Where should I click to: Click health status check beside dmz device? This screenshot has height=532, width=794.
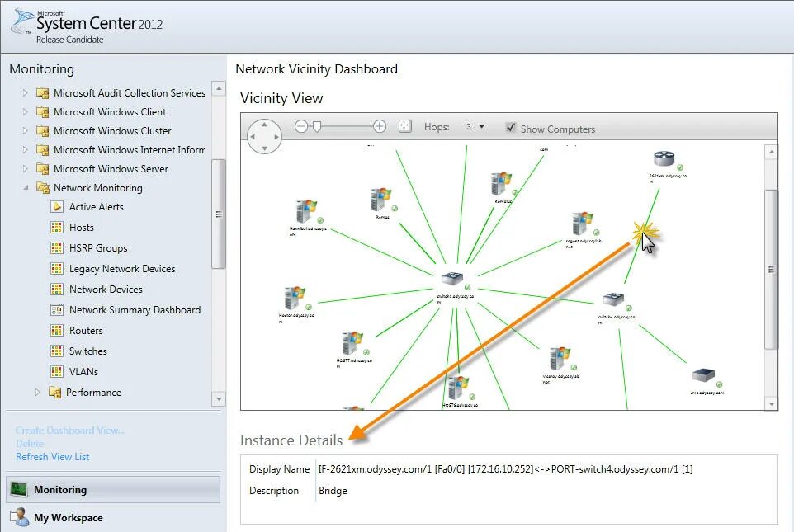pyautogui.click(x=719, y=384)
